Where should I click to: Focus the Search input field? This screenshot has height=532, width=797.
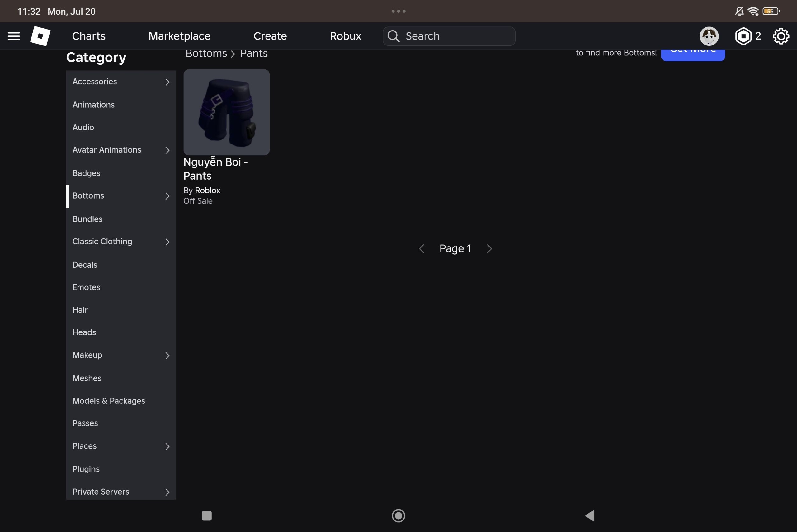pos(449,36)
